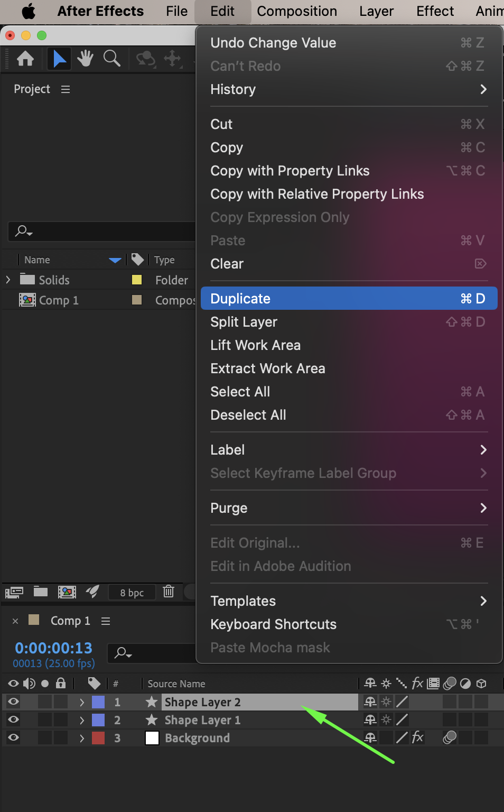Open the Label submenu
The image size is (504, 812).
tap(349, 450)
